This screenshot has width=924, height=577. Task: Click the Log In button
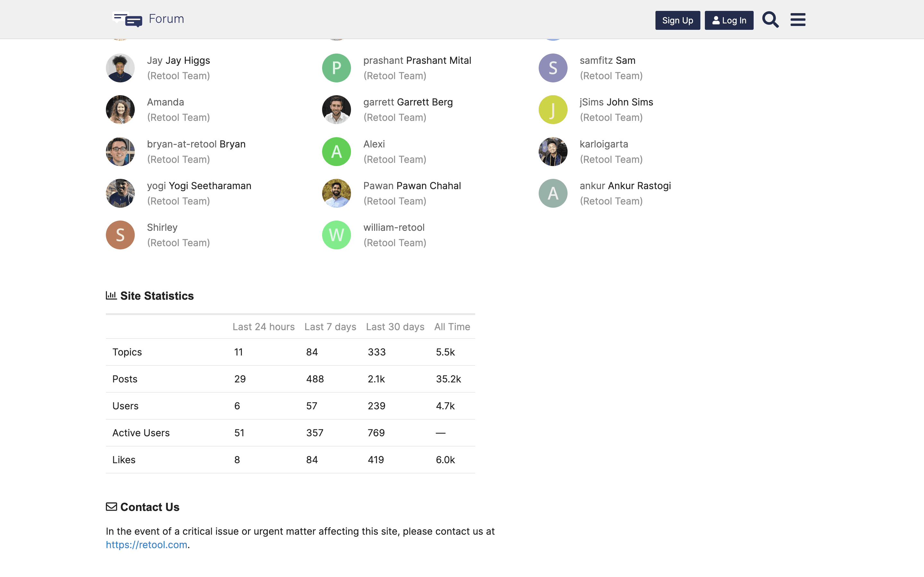729,20
